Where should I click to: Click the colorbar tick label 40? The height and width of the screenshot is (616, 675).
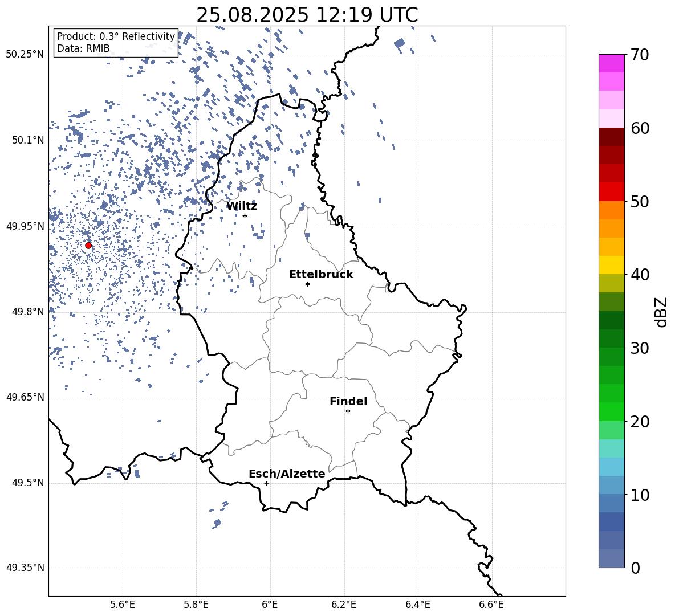(640, 275)
